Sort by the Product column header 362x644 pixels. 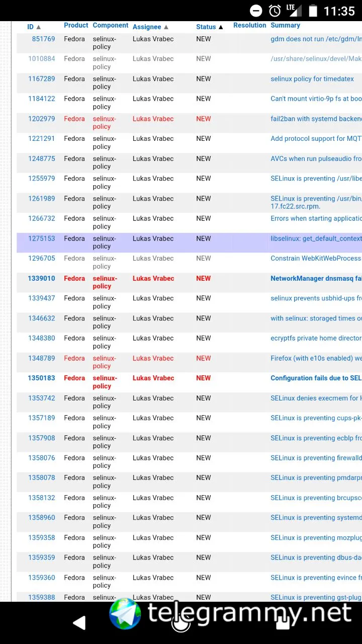[76, 25]
